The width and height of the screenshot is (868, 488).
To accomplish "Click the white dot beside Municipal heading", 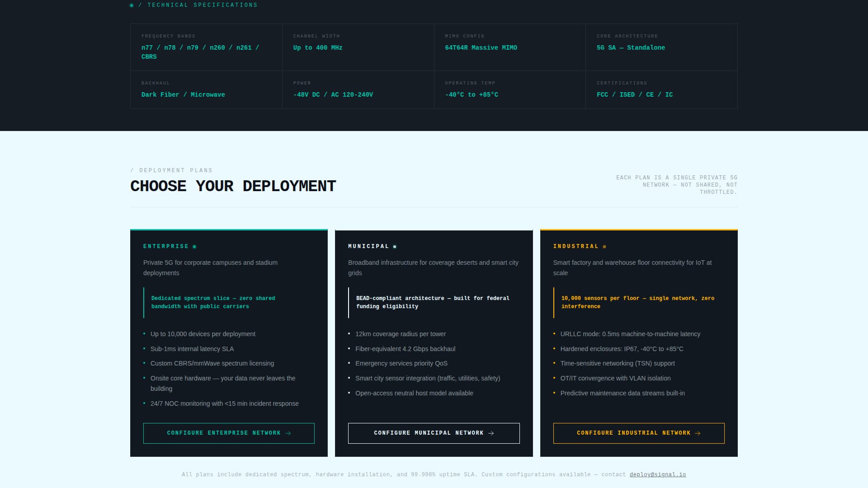I will pyautogui.click(x=395, y=247).
